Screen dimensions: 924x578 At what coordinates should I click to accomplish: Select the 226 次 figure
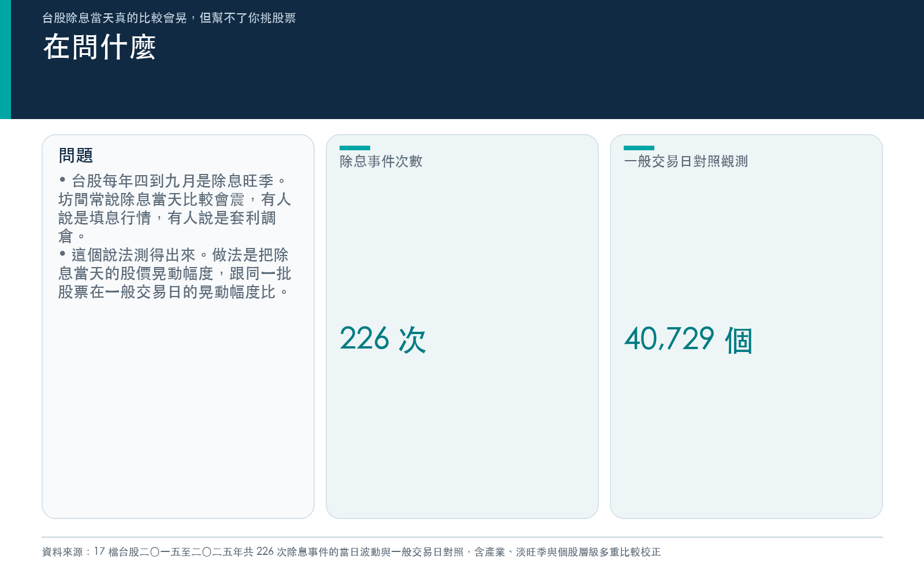point(383,339)
